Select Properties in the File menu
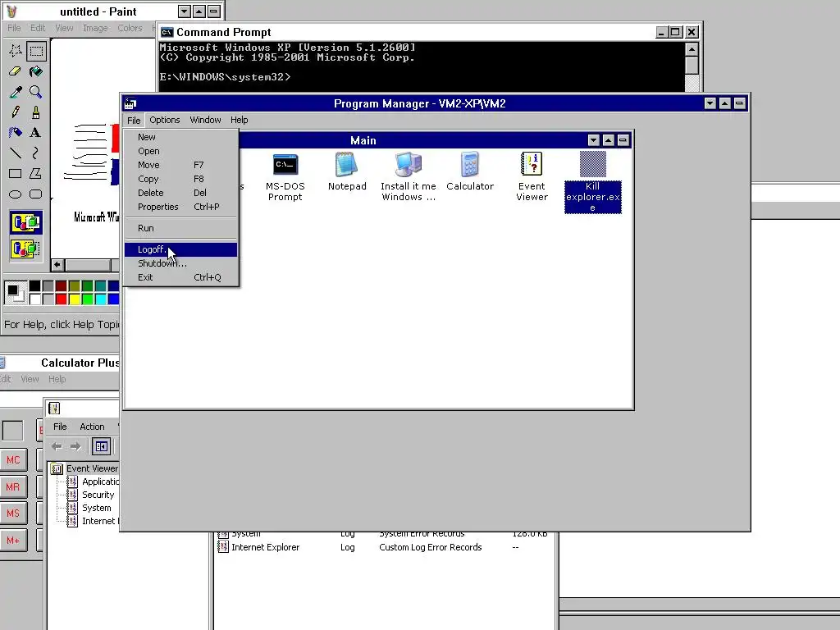Viewport: 840px width, 630px height. click(x=180, y=207)
